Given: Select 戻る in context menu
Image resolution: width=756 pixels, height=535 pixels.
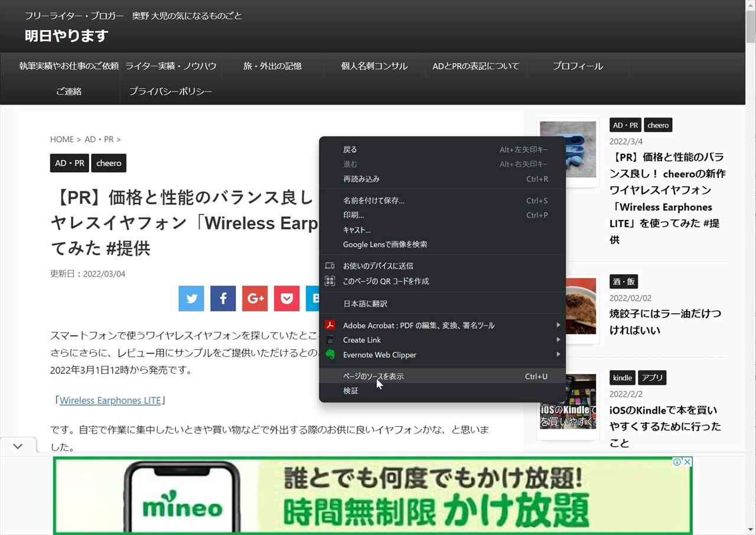Looking at the screenshot, I should coord(442,150).
